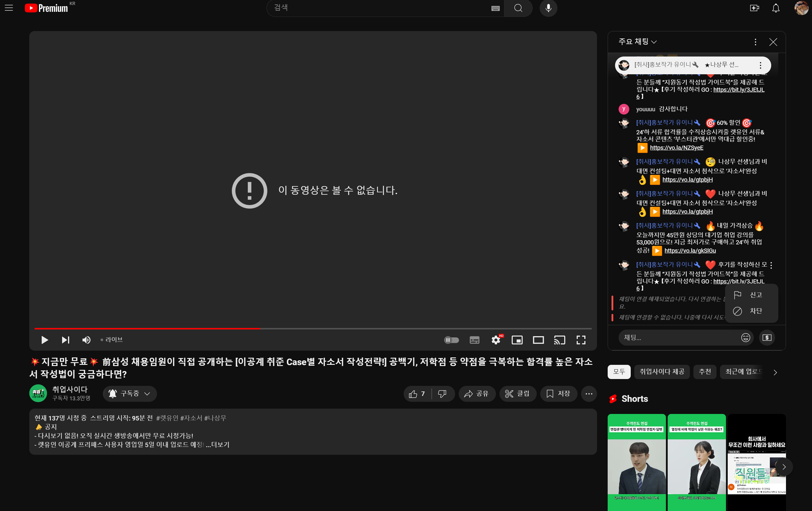Toggle subtitles on the video

click(x=474, y=340)
